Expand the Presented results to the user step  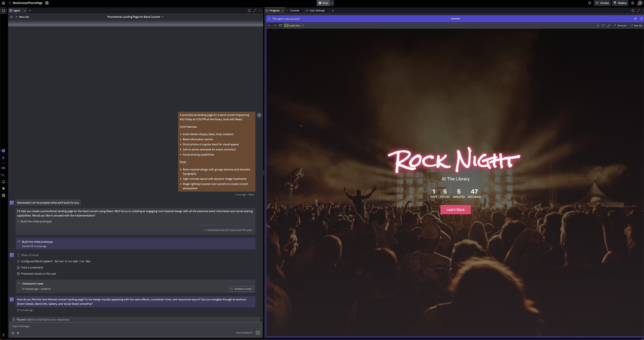coord(37,274)
